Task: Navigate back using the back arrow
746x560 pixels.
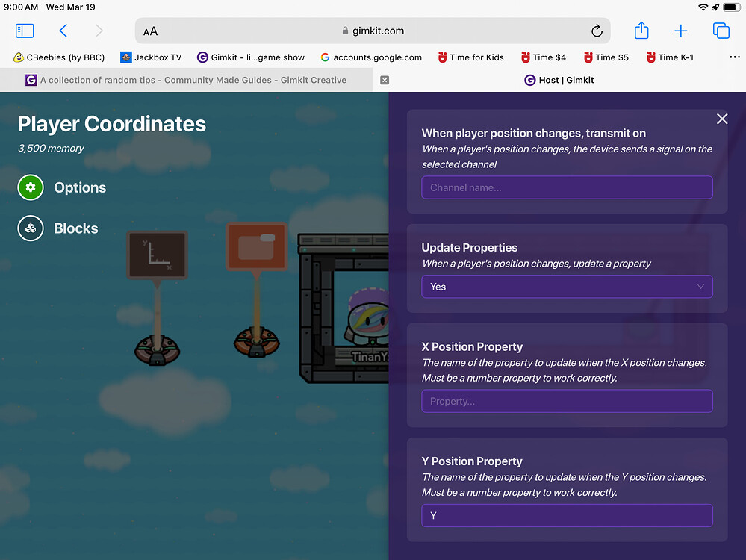Action: coord(63,31)
